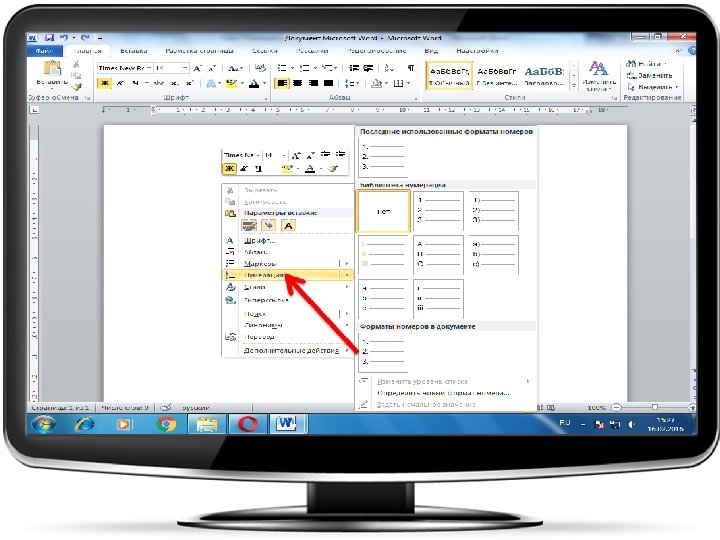
Task: Choose keep text only paste option A
Action: [x=288, y=225]
